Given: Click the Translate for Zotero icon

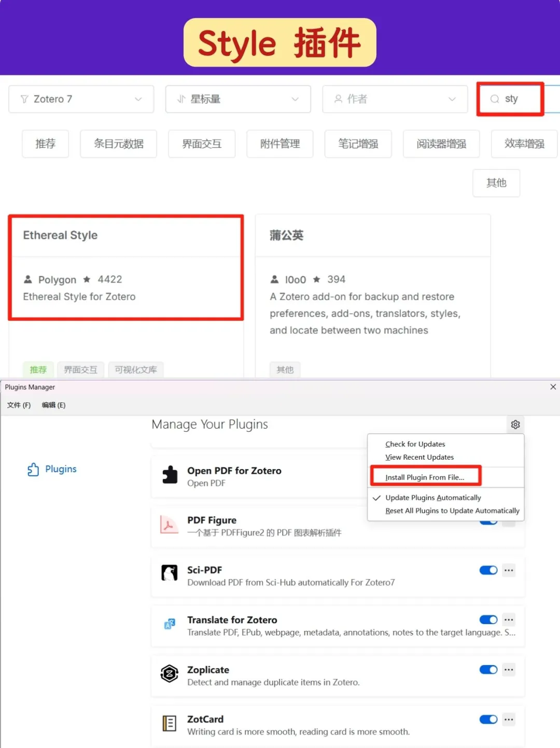Looking at the screenshot, I should pyautogui.click(x=170, y=624).
